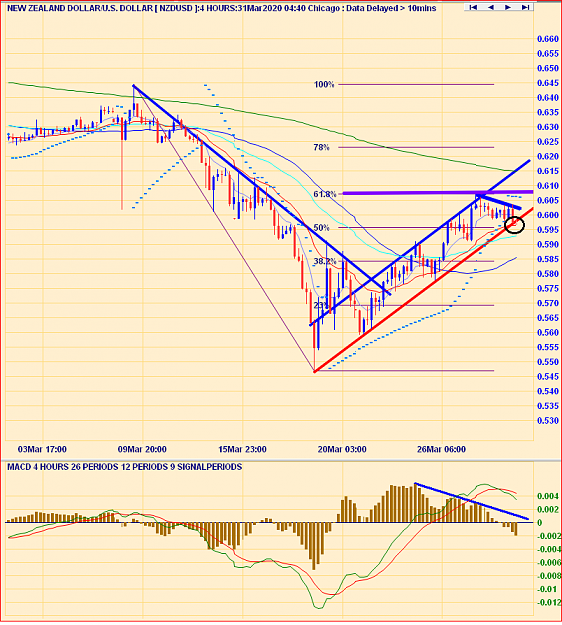Click the 0.570 price axis value
Image resolution: width=562 pixels, height=625 pixels.
548,303
